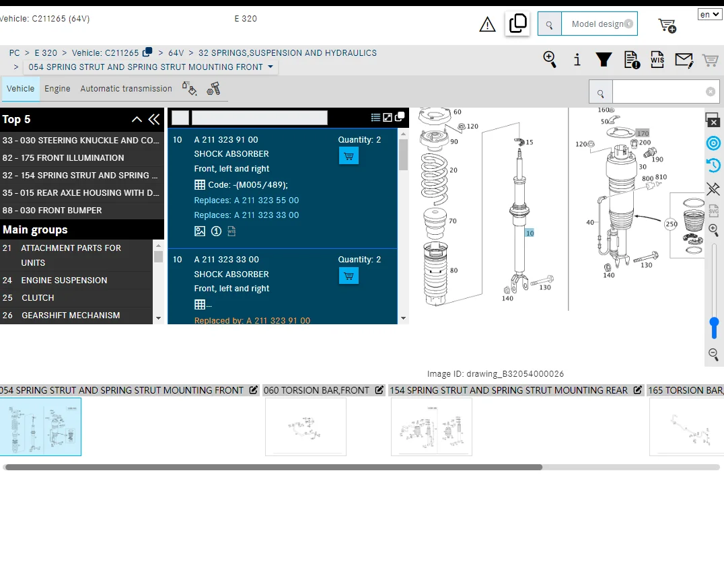Open the 060 TORSION BAR,FRONT thumbnail
The width and height of the screenshot is (724, 588).
[x=305, y=427]
